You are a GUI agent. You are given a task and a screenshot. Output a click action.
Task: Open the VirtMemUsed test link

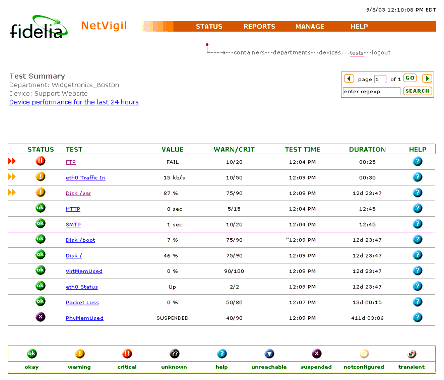coord(84,271)
